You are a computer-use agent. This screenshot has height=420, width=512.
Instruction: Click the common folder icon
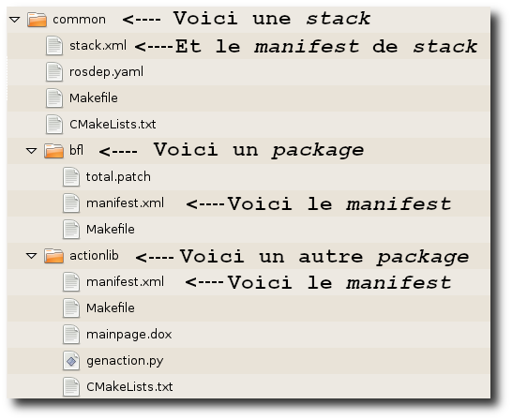click(x=37, y=20)
